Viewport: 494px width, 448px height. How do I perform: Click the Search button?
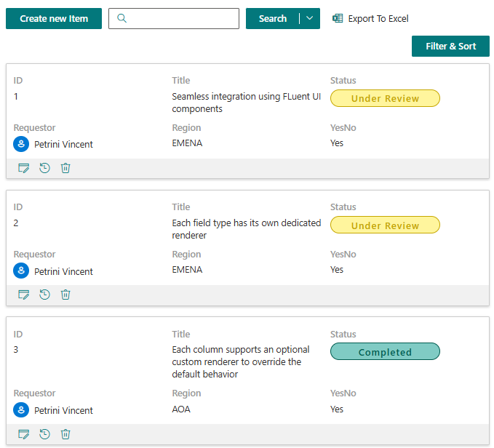[x=273, y=19]
